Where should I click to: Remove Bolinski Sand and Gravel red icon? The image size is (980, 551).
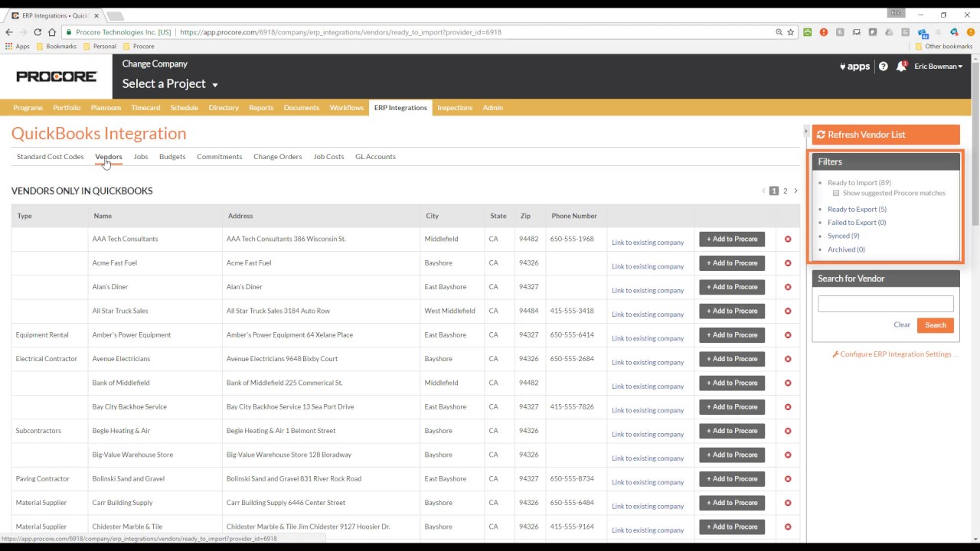pos(788,479)
